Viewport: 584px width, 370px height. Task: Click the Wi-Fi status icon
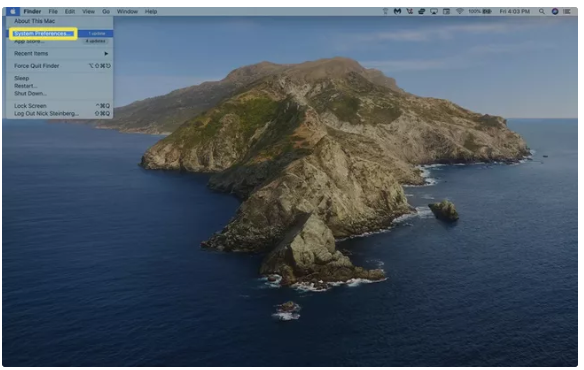tap(460, 12)
